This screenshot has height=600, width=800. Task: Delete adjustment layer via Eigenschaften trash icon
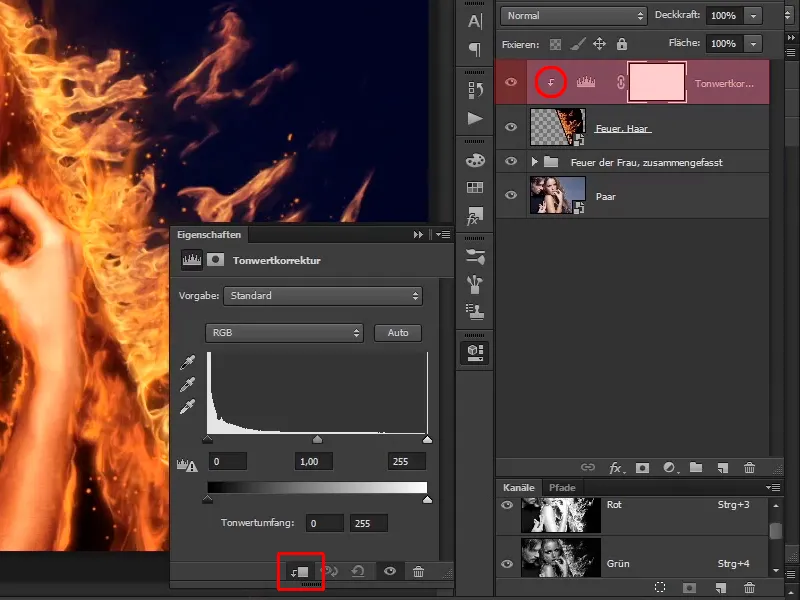tap(418, 571)
